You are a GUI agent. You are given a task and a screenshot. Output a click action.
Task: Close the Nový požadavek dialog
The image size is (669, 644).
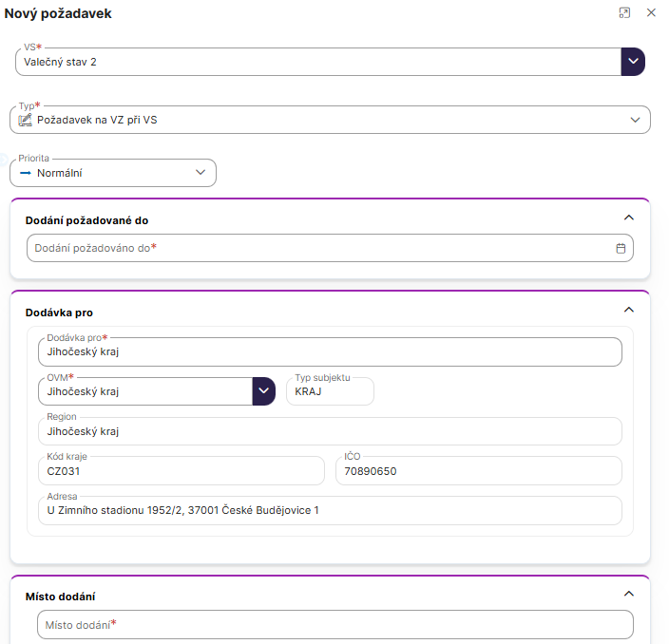651,13
